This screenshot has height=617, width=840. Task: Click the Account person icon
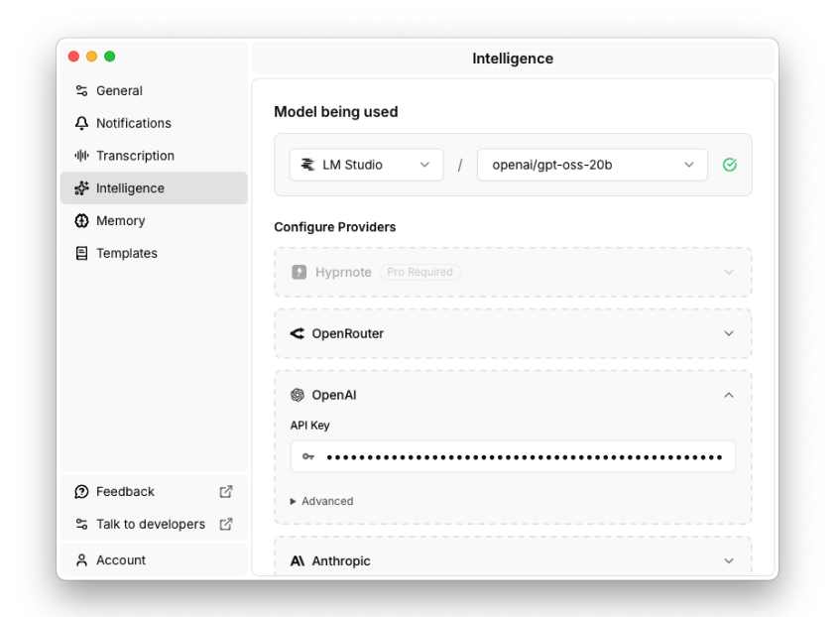(x=81, y=560)
